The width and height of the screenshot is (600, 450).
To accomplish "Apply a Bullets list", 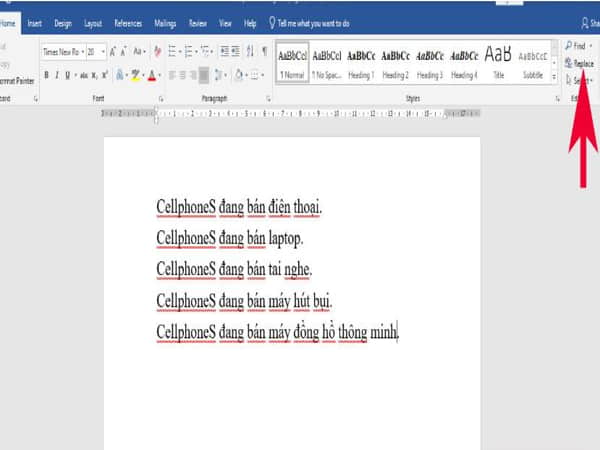I will pos(172,51).
